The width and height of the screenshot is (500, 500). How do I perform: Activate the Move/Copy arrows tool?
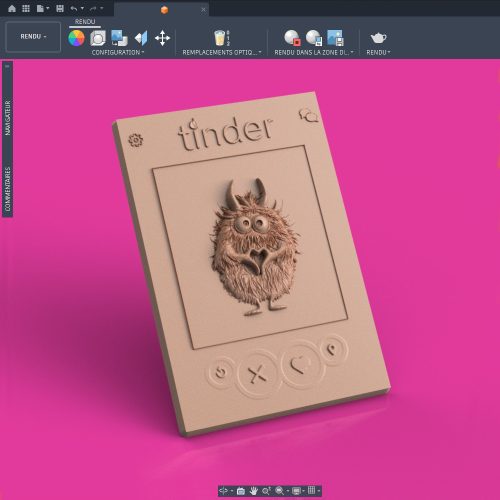[x=162, y=38]
